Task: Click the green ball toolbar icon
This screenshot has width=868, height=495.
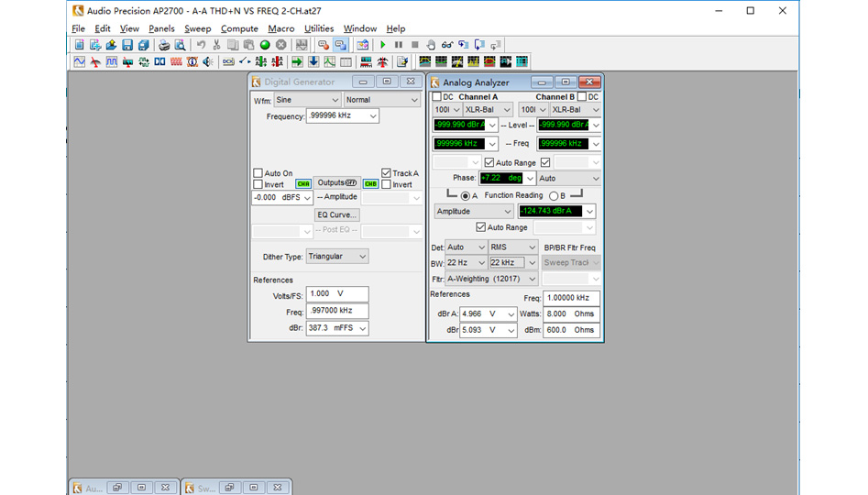Action: 265,45
